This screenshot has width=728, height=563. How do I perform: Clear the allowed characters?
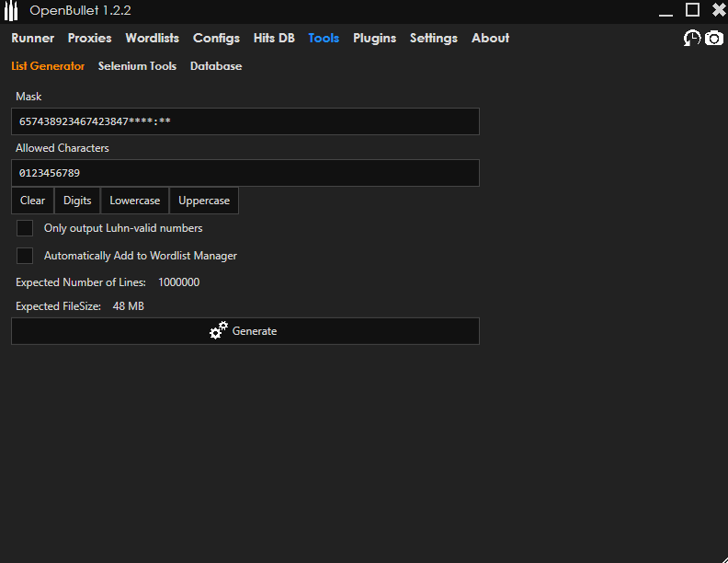point(32,201)
